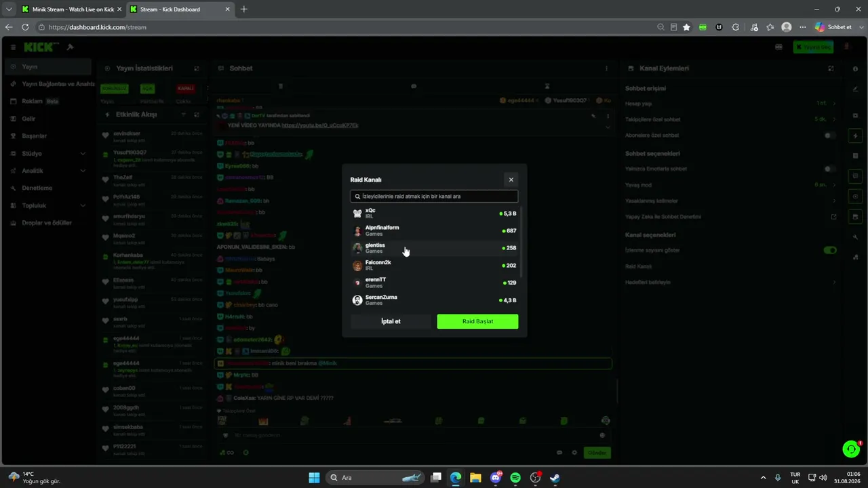Click the raid channel search field
Image resolution: width=868 pixels, height=488 pixels.
434,197
